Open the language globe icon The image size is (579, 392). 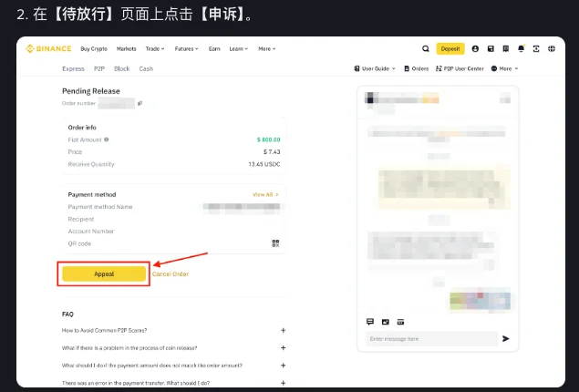(x=552, y=48)
